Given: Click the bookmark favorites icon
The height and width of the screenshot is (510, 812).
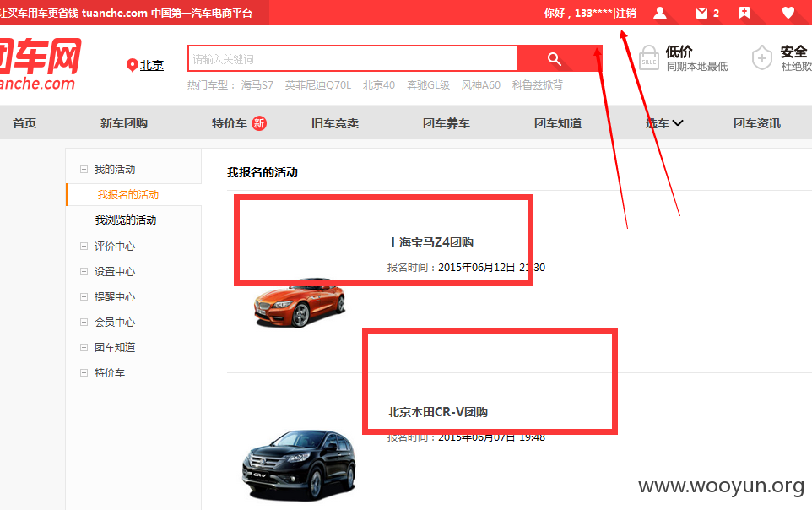Looking at the screenshot, I should coord(744,13).
